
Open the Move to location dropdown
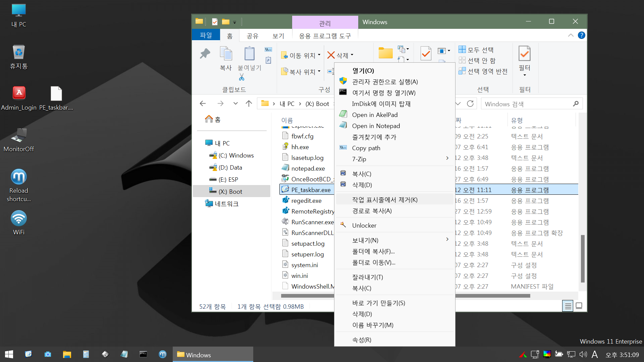(301, 56)
